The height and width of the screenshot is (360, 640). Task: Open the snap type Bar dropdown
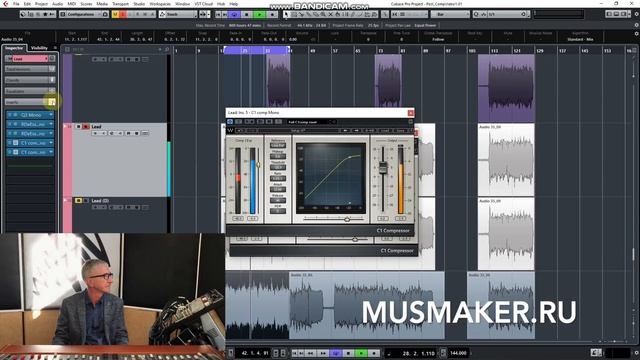tap(449, 14)
